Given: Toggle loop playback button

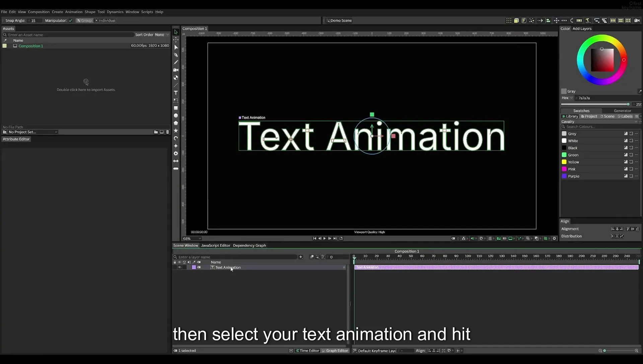Looking at the screenshot, I should point(341,239).
